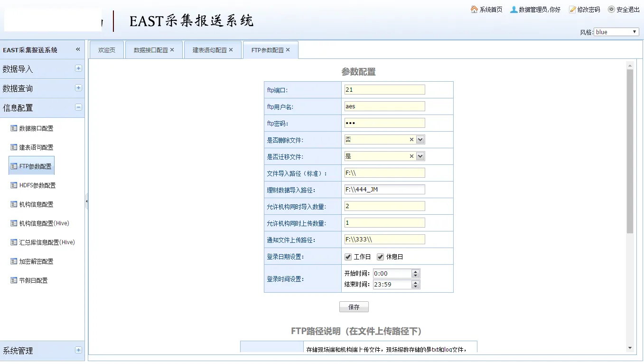644x364 pixels.
Task: Click the 机构信息配置 sidebar icon
Action: (x=14, y=204)
